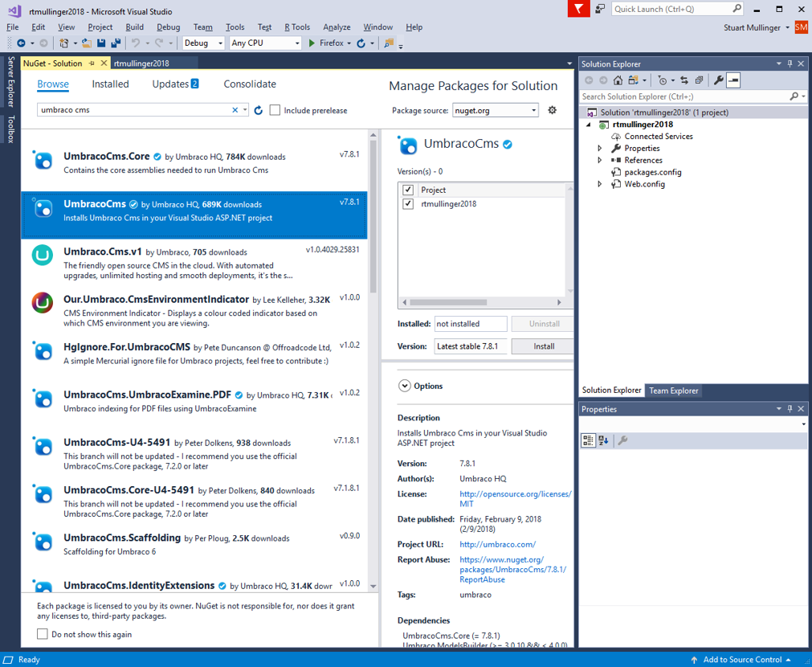Open the Server Explorer side tab
Screen dimensions: 812x667
click(x=11, y=81)
